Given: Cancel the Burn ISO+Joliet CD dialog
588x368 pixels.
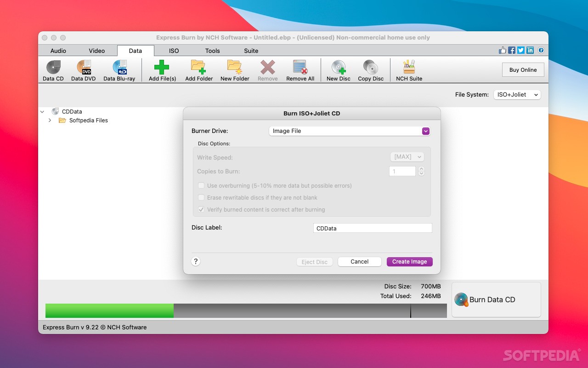Looking at the screenshot, I should pos(360,262).
